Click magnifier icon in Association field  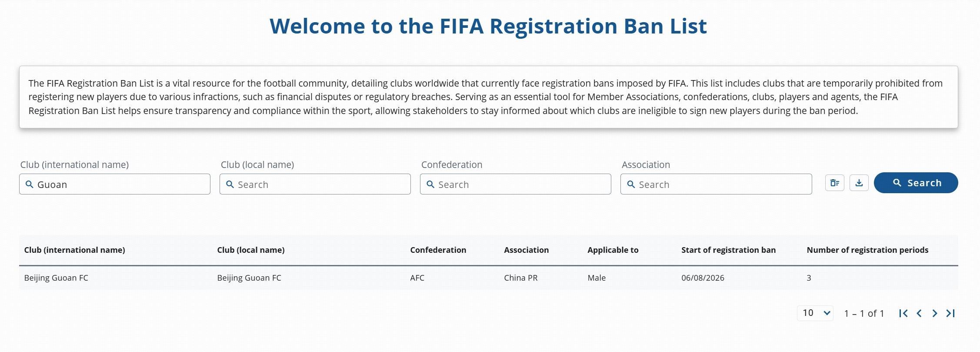coord(631,184)
